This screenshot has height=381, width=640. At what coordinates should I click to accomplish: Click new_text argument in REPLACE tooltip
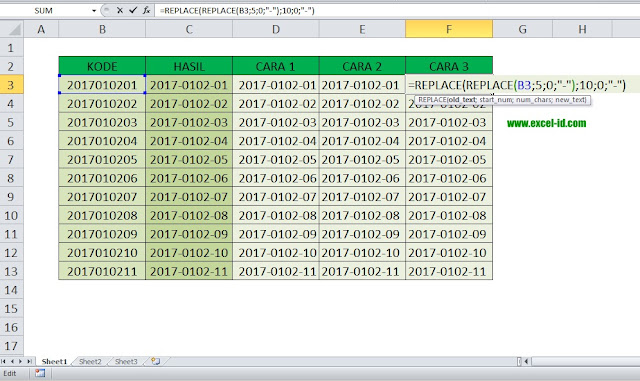click(x=570, y=100)
